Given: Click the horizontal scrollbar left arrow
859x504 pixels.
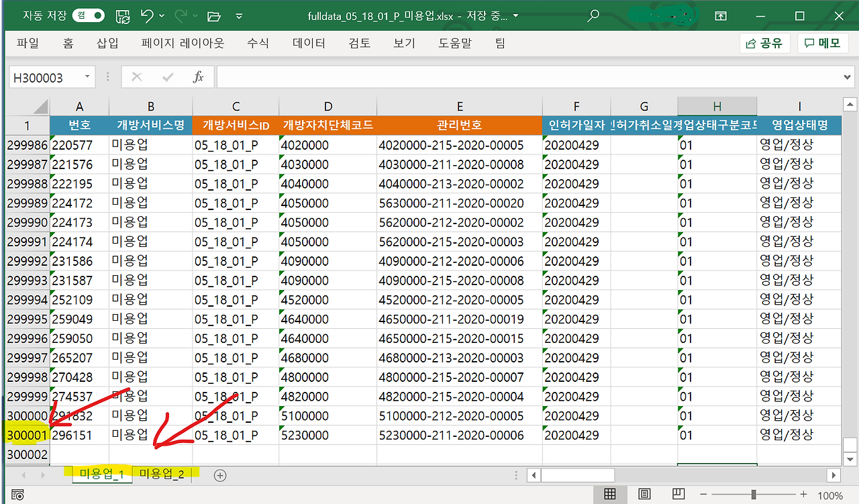Looking at the screenshot, I should coord(534,475).
